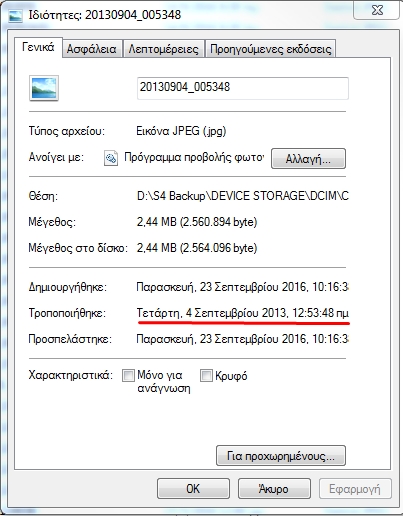Screen dimensions: 403x516
Task: Select the Γενικά tab
Action: tap(38, 47)
